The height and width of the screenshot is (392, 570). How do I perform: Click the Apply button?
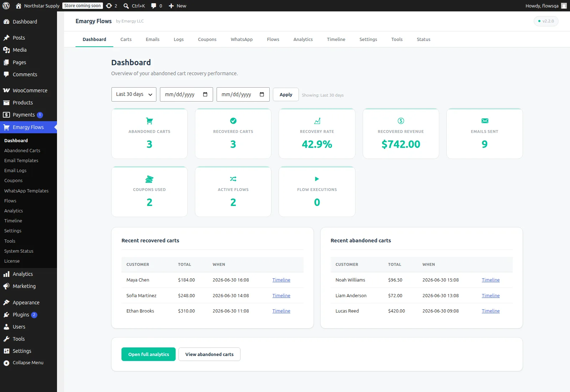pos(286,94)
